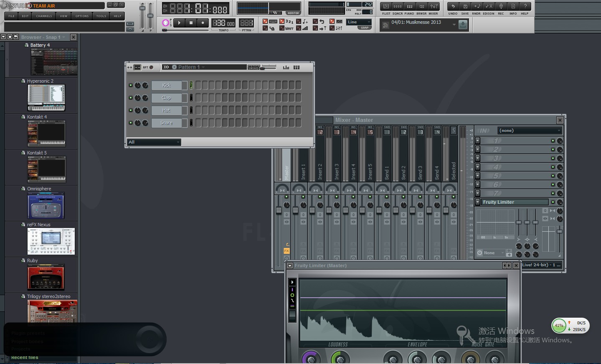Open keyboard editor in step sequencer

coord(297,67)
